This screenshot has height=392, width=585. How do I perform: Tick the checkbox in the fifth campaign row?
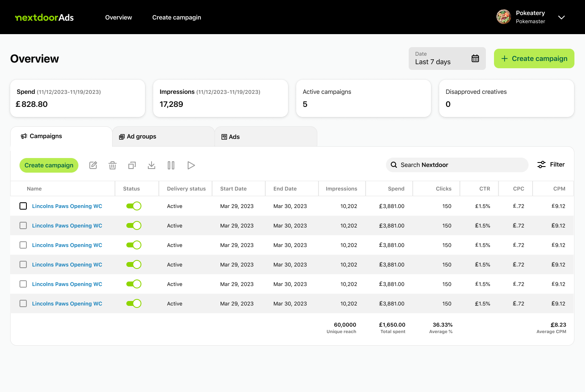(x=23, y=284)
